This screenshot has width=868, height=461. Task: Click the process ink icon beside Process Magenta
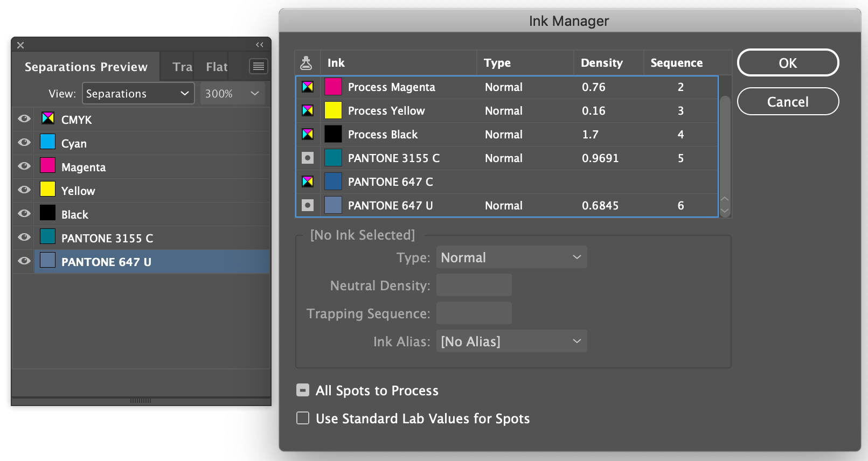[308, 87]
